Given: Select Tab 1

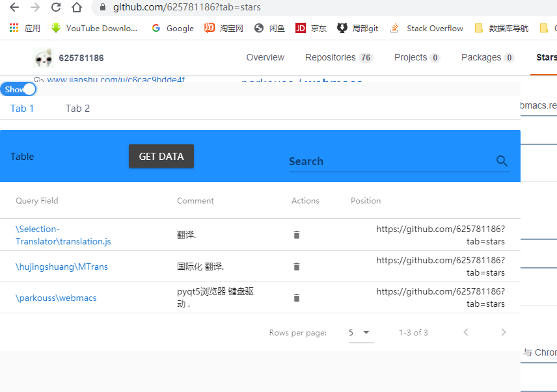Looking at the screenshot, I should 22,109.
